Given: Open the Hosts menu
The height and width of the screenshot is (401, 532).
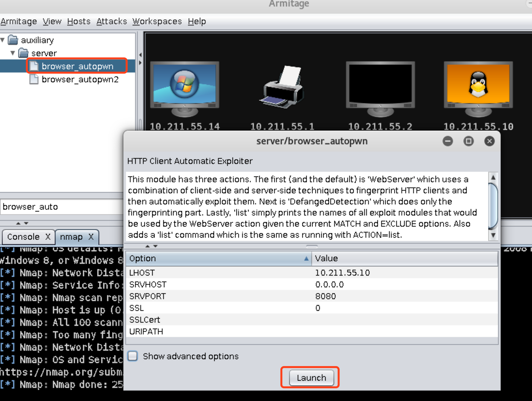Looking at the screenshot, I should (x=79, y=22).
